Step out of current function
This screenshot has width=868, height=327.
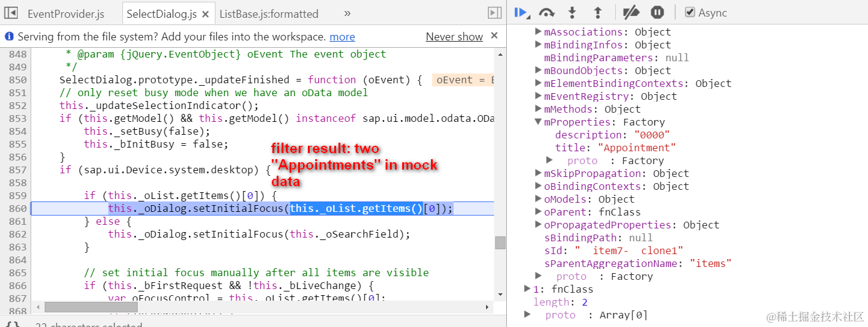(598, 12)
